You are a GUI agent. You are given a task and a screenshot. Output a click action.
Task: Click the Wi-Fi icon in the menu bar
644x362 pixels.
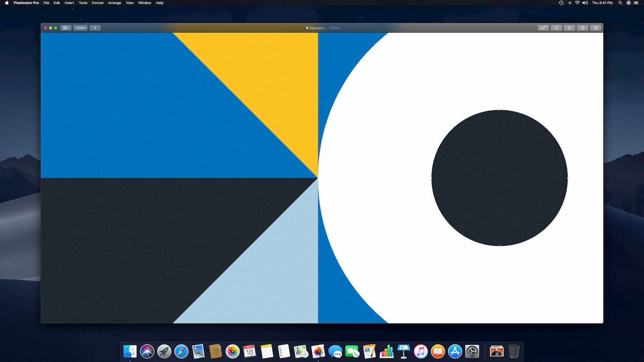577,3
